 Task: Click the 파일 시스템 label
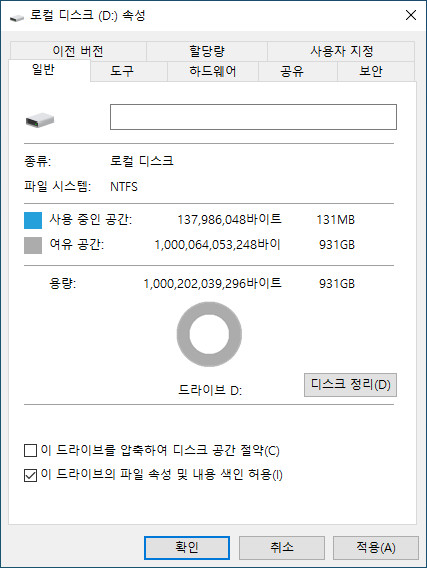(58, 187)
